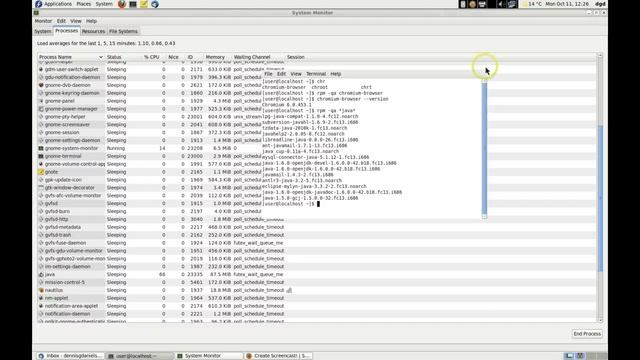The height and width of the screenshot is (360, 640).
Task: Sort by the Nice column header
Action: tap(173, 57)
